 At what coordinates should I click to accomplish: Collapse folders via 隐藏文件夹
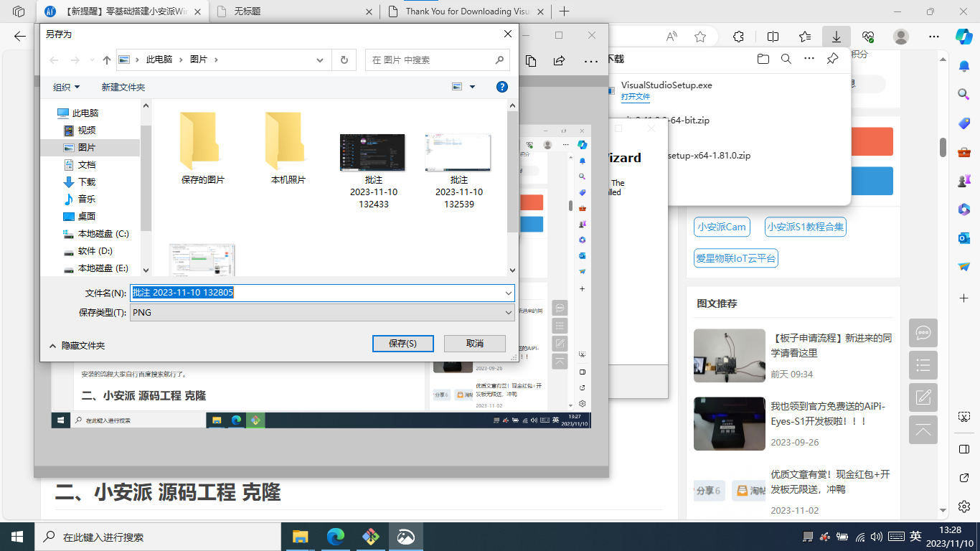pos(77,345)
